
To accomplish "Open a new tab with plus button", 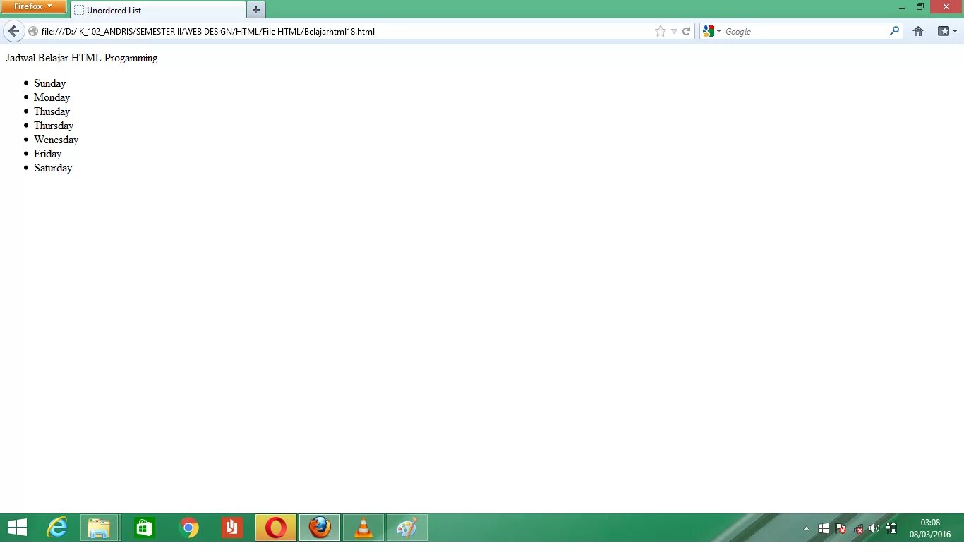I will click(x=256, y=10).
